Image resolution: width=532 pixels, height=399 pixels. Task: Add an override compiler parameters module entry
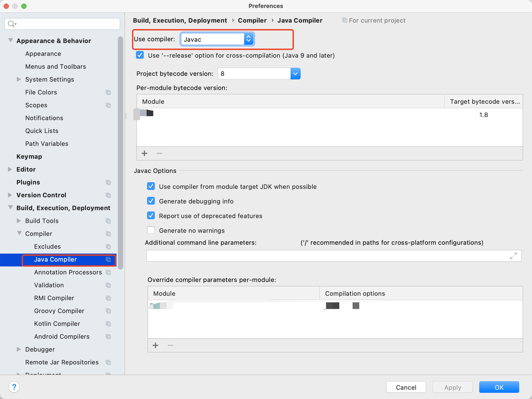pyautogui.click(x=156, y=345)
